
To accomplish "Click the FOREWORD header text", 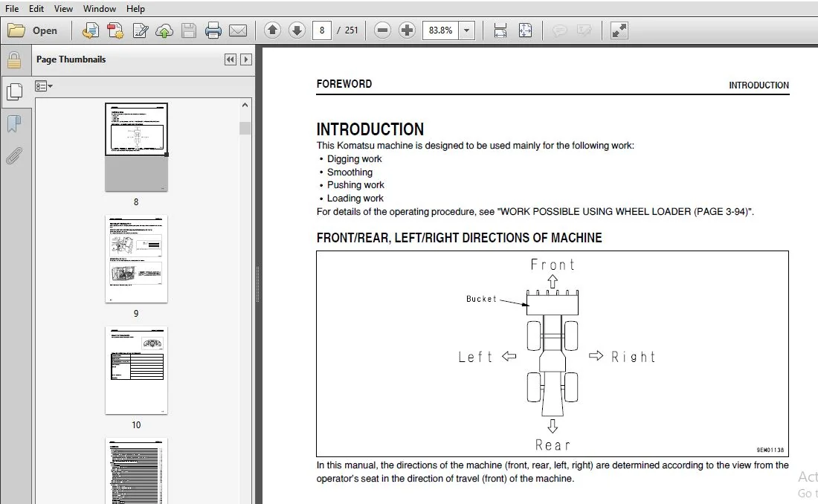I will (x=344, y=84).
